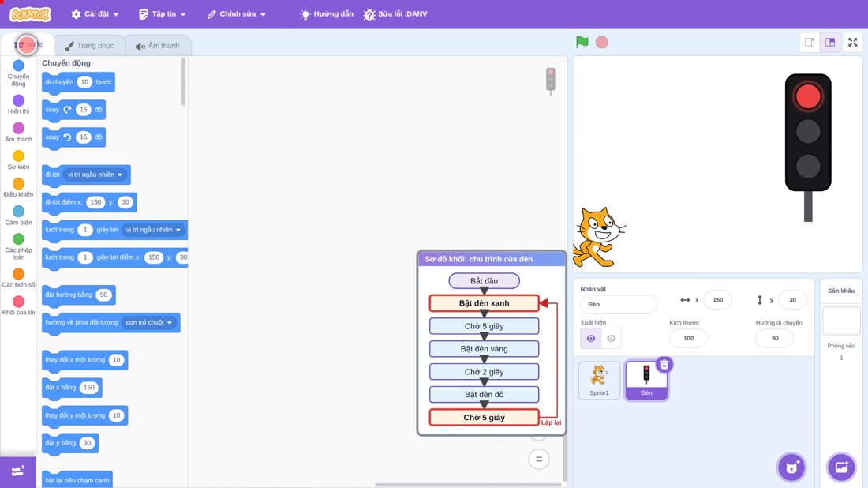Stop the project with the red stop button
The width and height of the screenshot is (868, 488).
(x=602, y=42)
